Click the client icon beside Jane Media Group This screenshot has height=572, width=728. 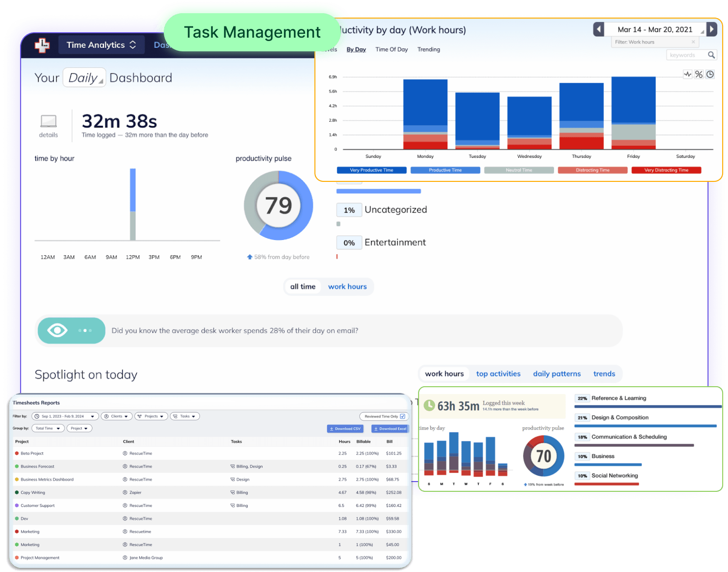point(125,557)
